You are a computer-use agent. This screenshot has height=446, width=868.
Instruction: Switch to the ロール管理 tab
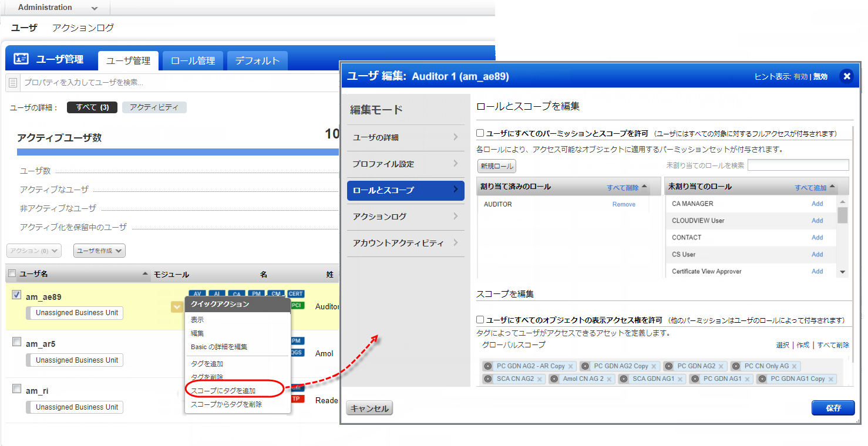(193, 60)
